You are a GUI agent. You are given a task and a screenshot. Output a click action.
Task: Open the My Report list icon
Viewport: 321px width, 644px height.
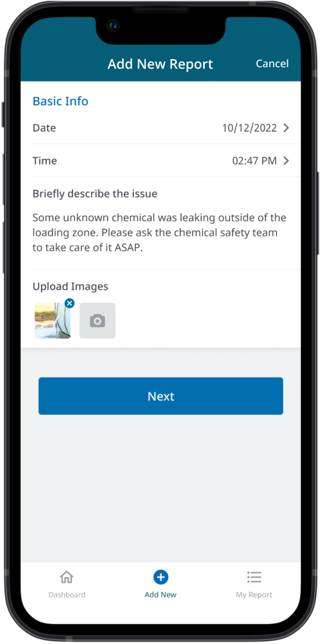click(x=254, y=577)
